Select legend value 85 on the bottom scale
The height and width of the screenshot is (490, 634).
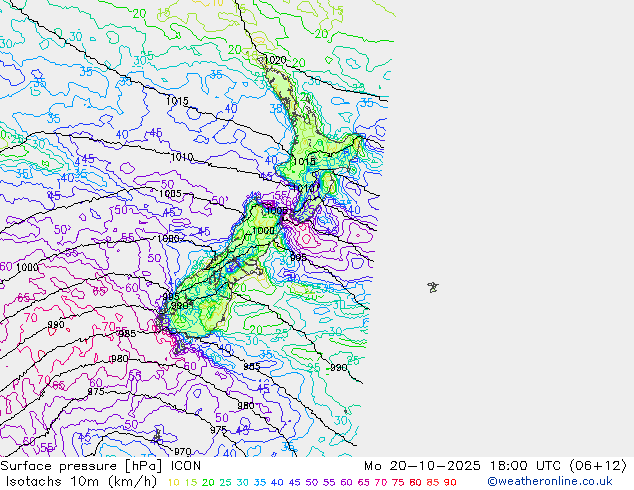(x=433, y=482)
